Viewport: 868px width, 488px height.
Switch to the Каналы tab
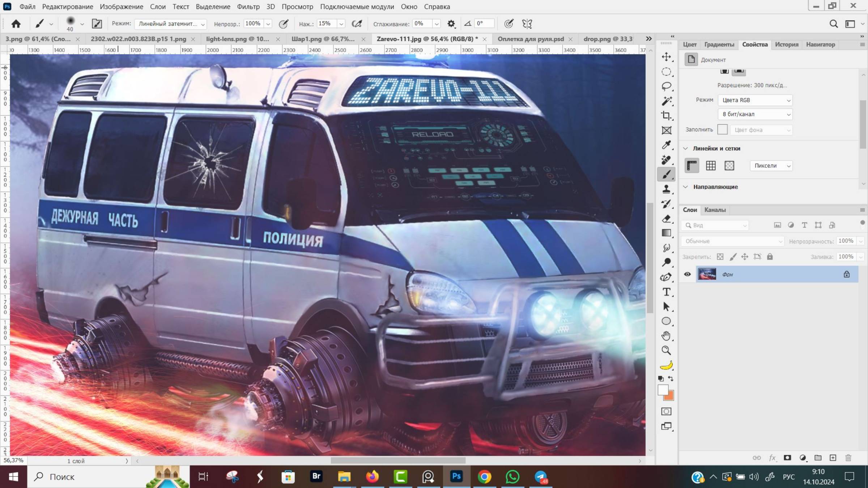tap(715, 210)
